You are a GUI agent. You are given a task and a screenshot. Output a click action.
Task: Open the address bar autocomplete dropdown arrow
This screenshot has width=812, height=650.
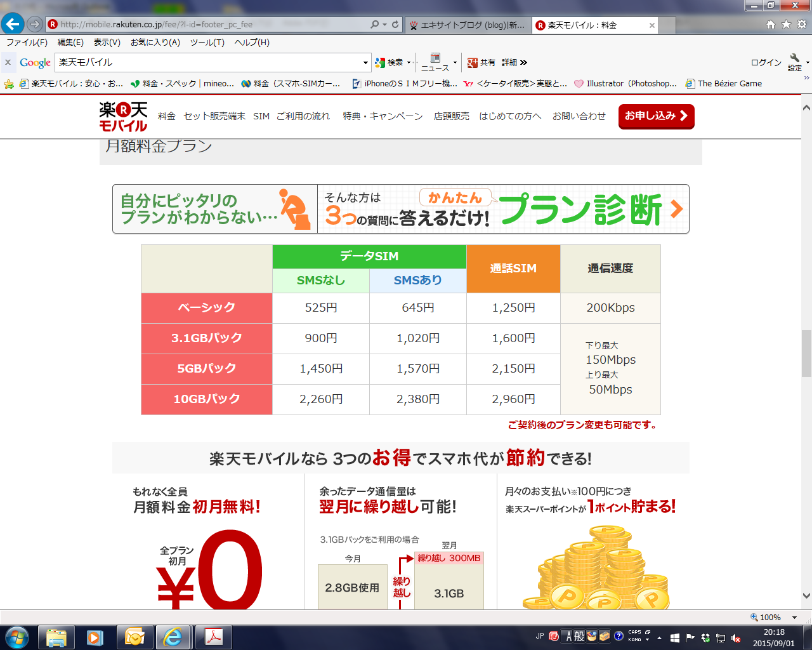click(x=384, y=24)
